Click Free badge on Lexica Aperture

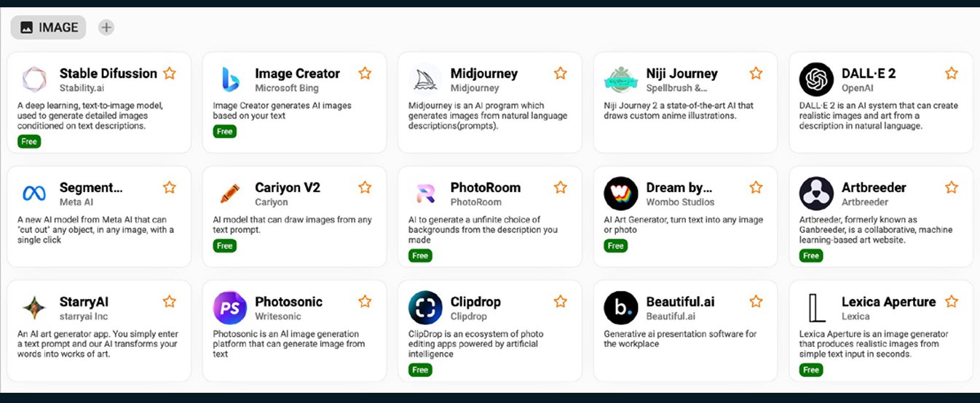click(x=811, y=370)
